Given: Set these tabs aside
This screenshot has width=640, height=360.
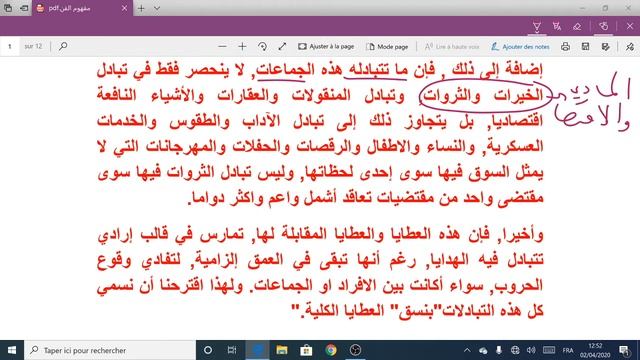Looking at the screenshot, I should tap(24, 8).
